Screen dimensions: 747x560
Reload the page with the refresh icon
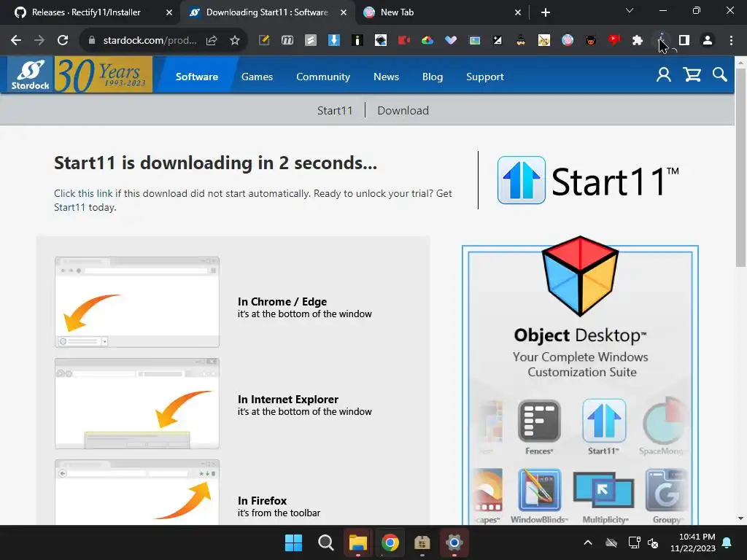click(x=63, y=41)
